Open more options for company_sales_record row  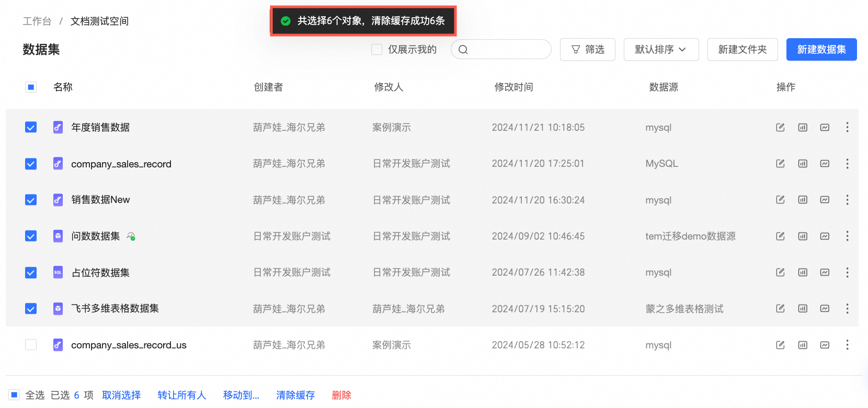tap(847, 164)
